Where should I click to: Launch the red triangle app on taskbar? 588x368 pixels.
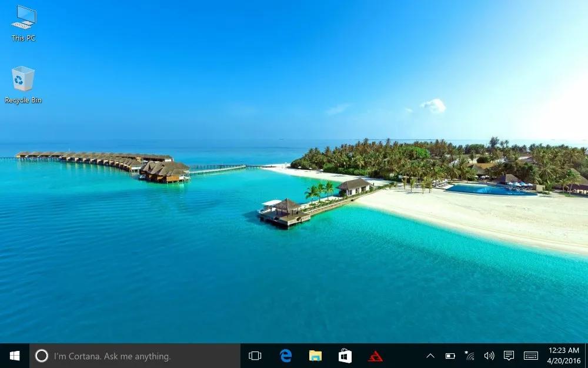(x=375, y=356)
